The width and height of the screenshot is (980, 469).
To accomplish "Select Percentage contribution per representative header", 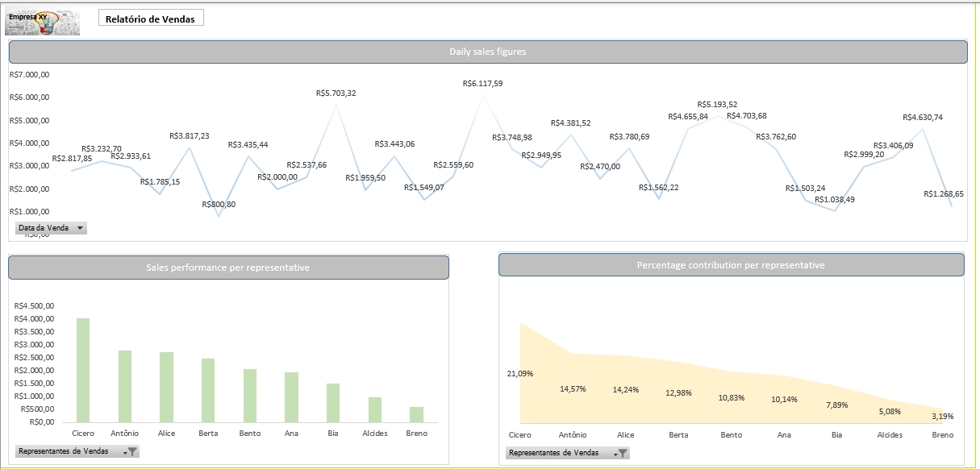I will pos(731,264).
